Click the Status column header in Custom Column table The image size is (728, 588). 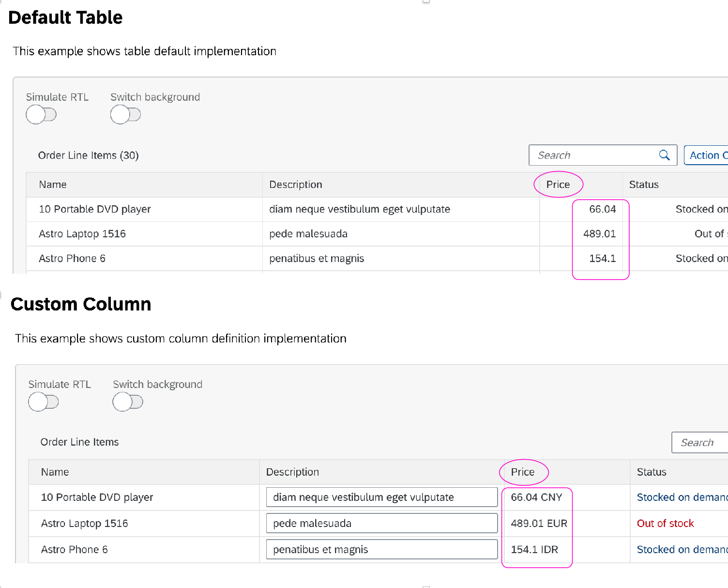651,472
